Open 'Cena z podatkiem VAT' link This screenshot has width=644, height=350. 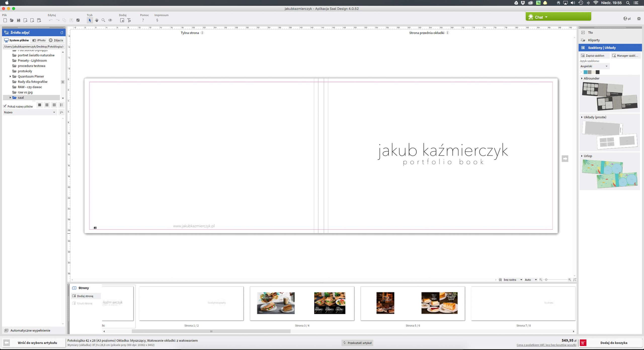point(546,345)
